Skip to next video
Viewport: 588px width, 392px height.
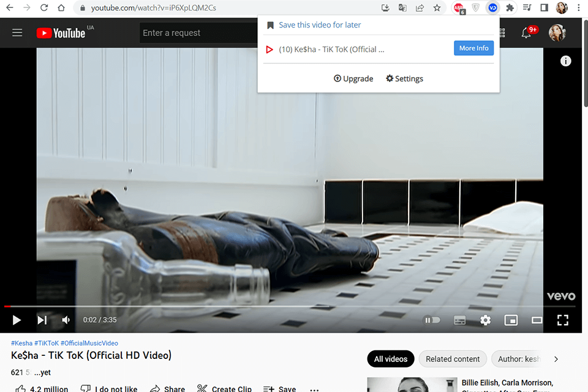click(42, 320)
